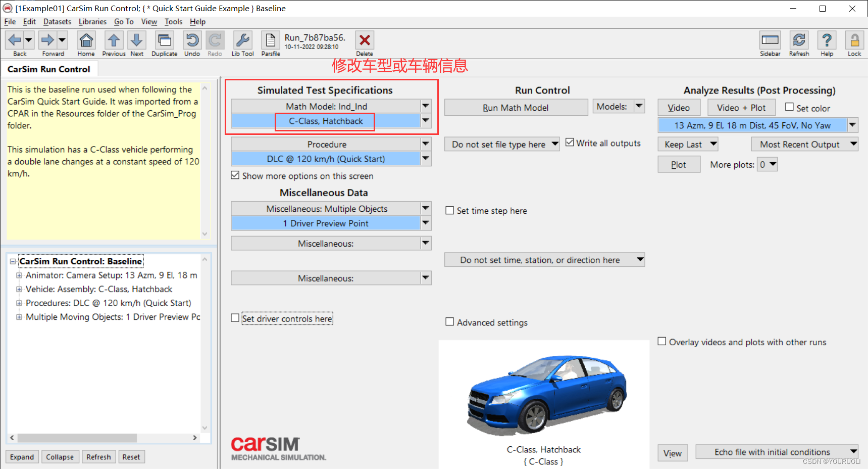Screen dimensions: 868x469
Task: Click the Run Math Model button
Action: (x=516, y=107)
